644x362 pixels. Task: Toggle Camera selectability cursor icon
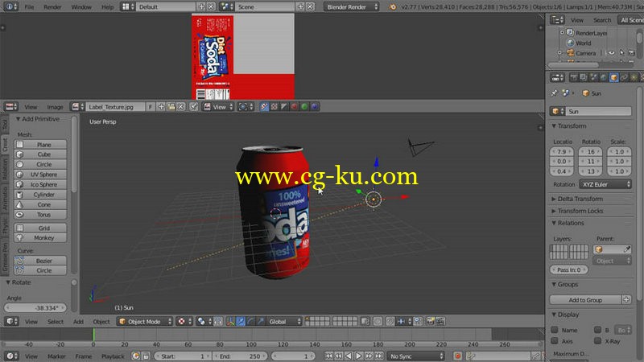(x=621, y=53)
